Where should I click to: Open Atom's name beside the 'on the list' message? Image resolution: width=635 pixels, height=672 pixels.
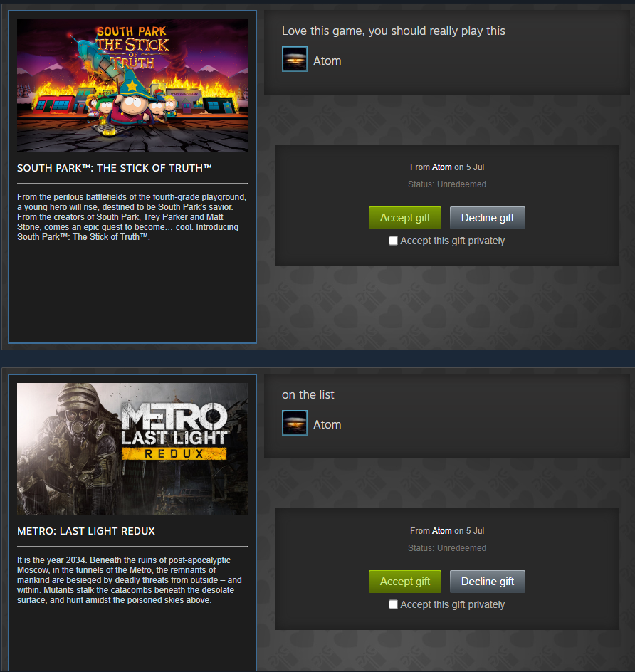[x=327, y=425]
